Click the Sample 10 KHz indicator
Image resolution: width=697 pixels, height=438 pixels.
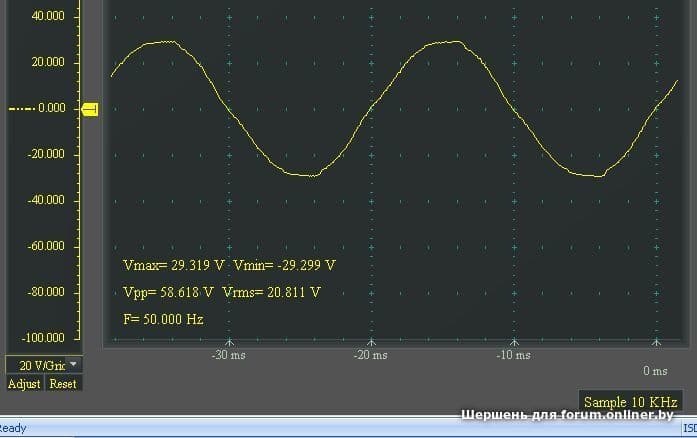[x=630, y=402]
